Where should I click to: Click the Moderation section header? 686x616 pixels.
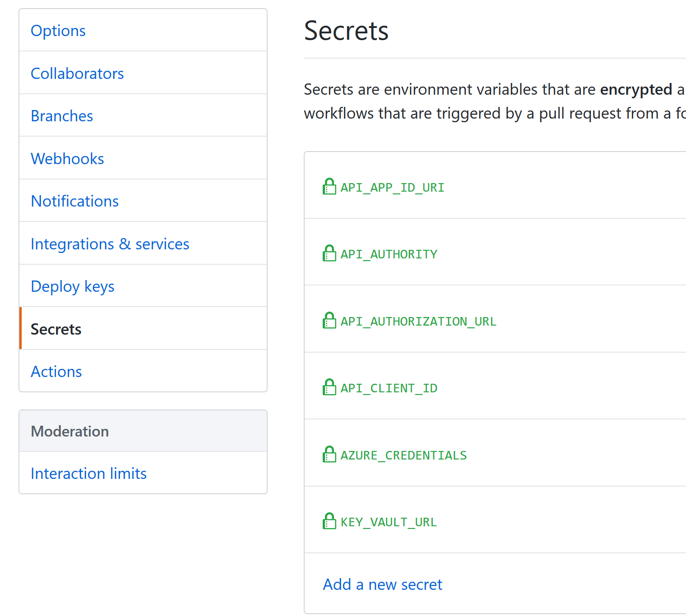pos(70,431)
